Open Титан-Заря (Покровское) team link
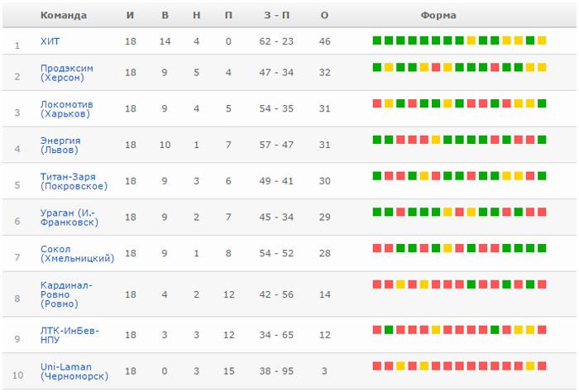 (x=74, y=181)
